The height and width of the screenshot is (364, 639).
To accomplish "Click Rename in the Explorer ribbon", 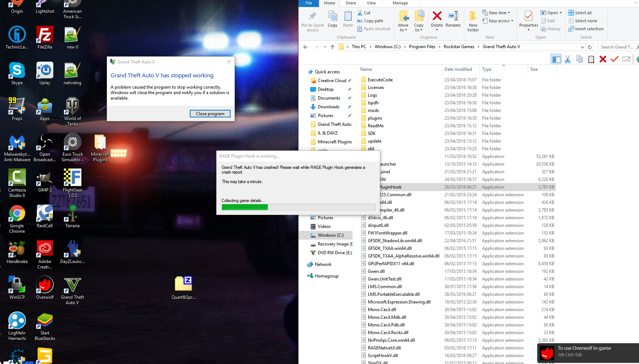I will (453, 19).
